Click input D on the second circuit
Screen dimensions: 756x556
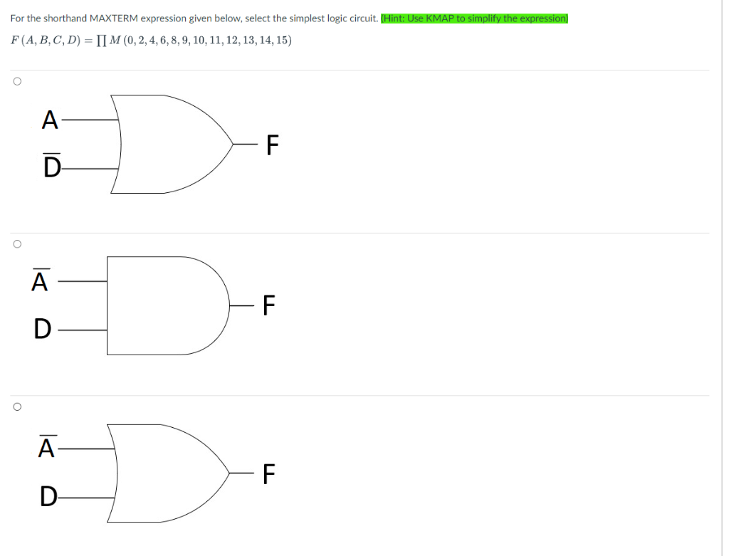41,329
